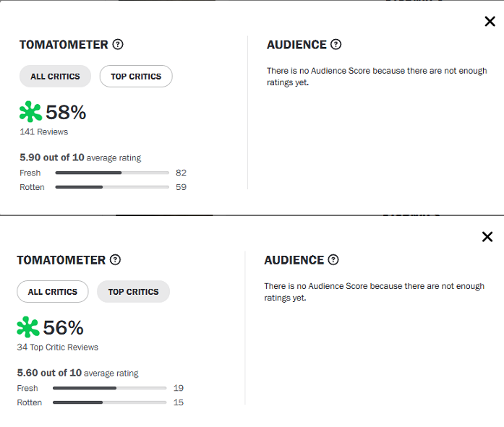Click Audience help icon in upper panel

[x=336, y=44]
